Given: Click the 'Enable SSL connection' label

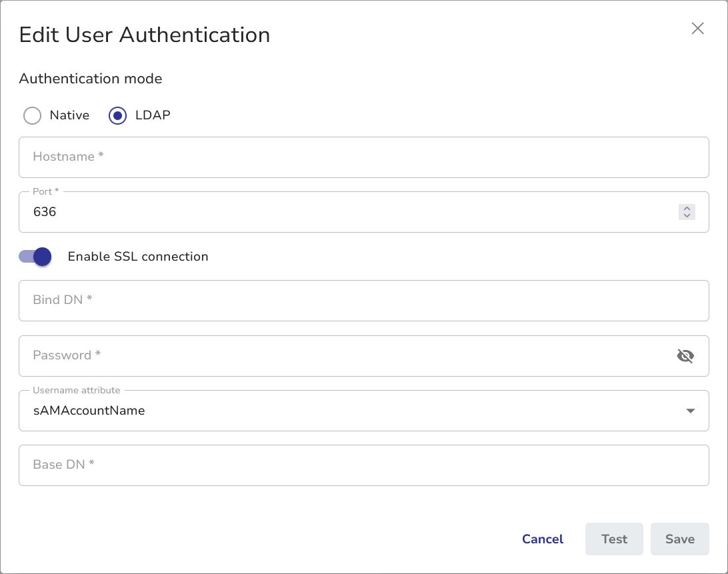Looking at the screenshot, I should [138, 257].
